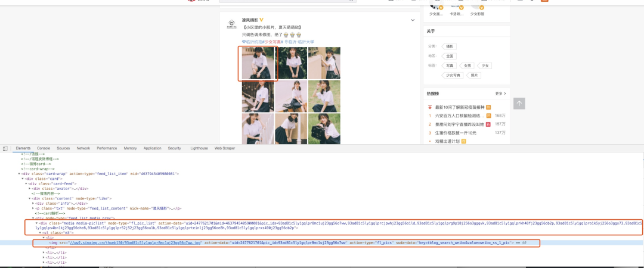Click the 女孩 tag
This screenshot has height=268, width=644.
467,66
